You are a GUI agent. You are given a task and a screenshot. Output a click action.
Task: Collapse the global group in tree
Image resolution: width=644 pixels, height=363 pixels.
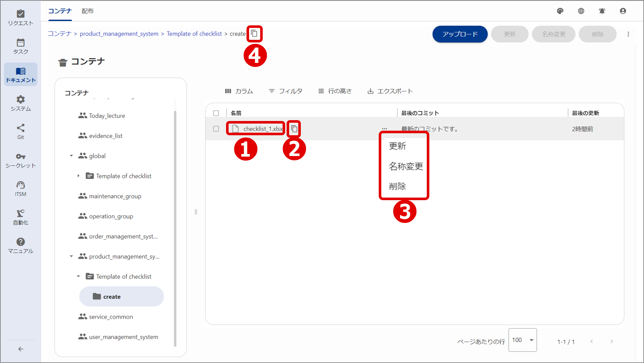tap(71, 156)
